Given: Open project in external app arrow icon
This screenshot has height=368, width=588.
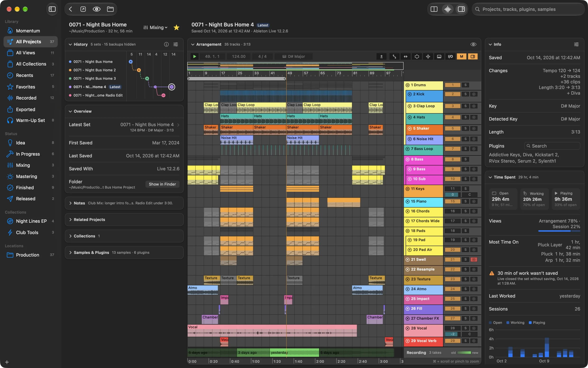Looking at the screenshot, I should coord(83,9).
